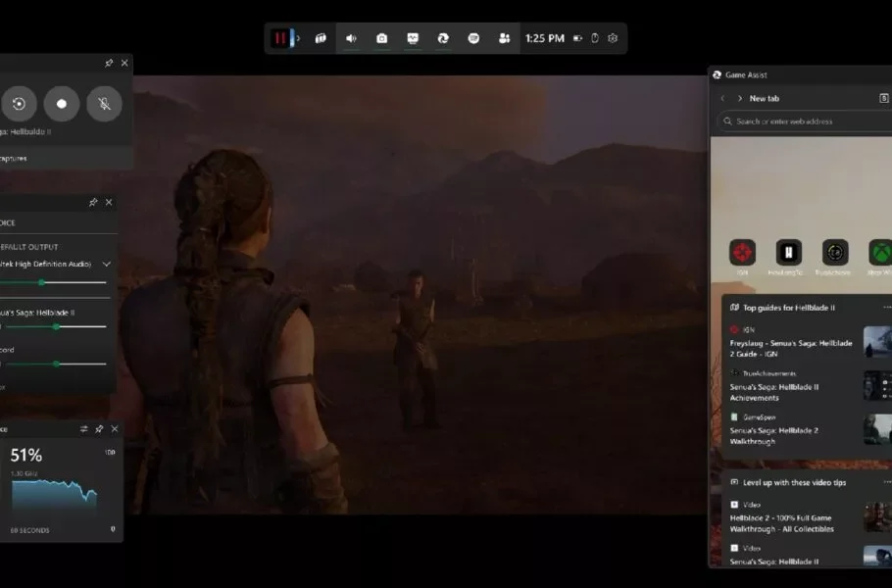Open Performance widget options icon
The width and height of the screenshot is (892, 588).
click(x=83, y=429)
